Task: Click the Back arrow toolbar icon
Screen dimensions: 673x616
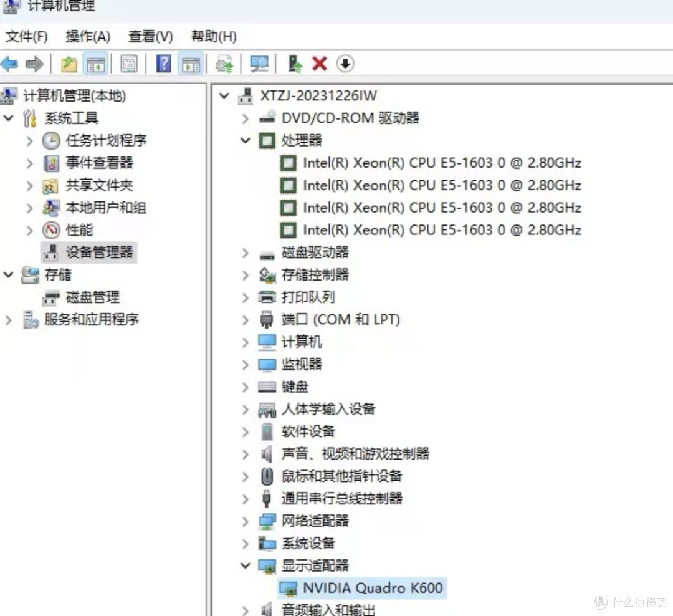Action: coord(10,64)
